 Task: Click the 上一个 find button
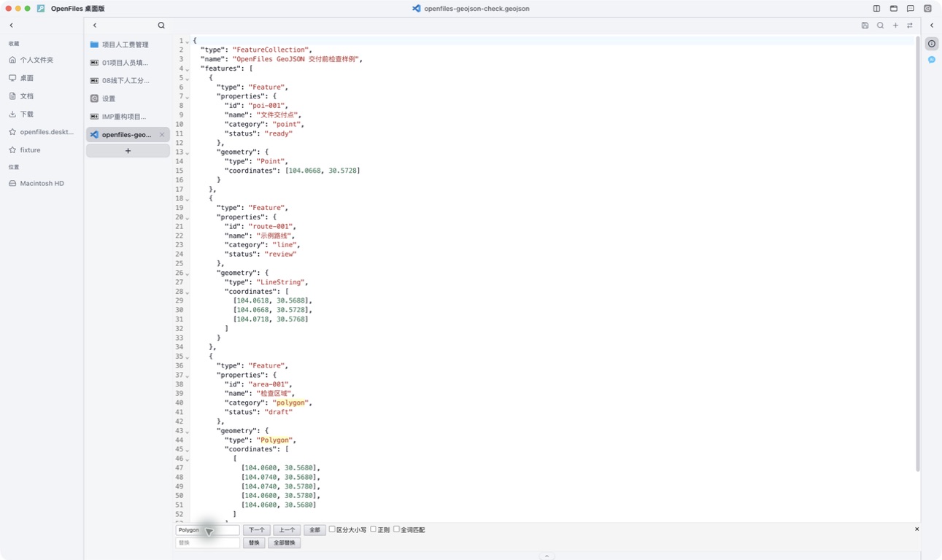tap(287, 530)
